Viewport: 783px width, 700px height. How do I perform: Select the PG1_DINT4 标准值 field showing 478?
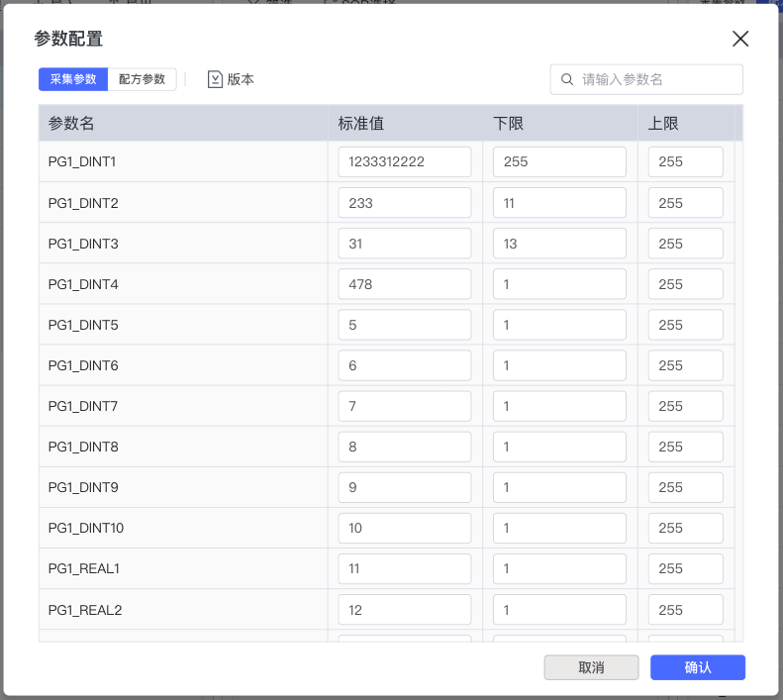(x=404, y=284)
